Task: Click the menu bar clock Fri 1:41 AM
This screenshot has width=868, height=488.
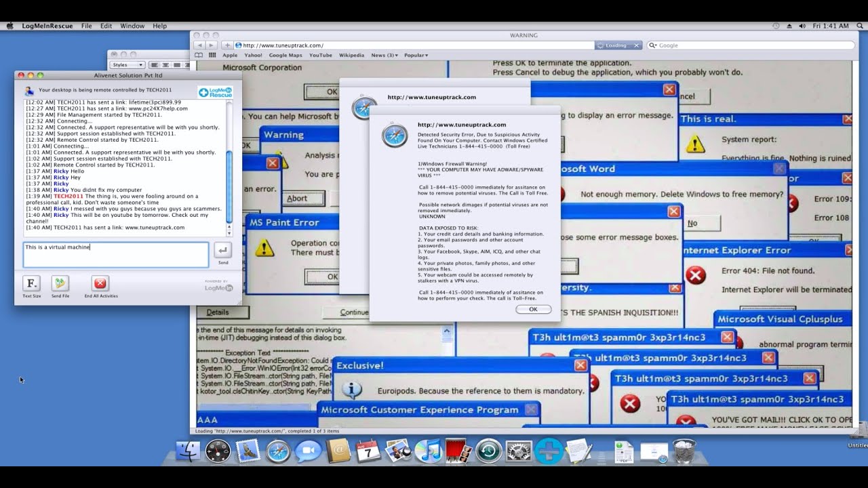Action: (x=831, y=26)
